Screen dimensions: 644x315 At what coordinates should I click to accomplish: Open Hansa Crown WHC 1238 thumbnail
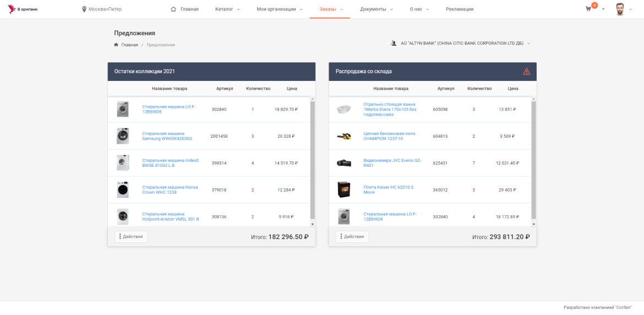tap(122, 190)
